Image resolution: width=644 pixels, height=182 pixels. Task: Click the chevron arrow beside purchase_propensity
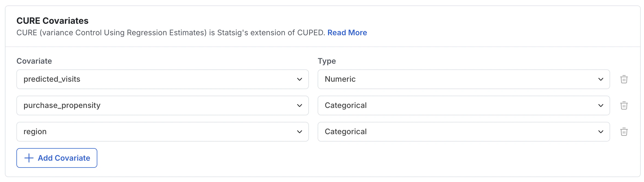coord(300,105)
